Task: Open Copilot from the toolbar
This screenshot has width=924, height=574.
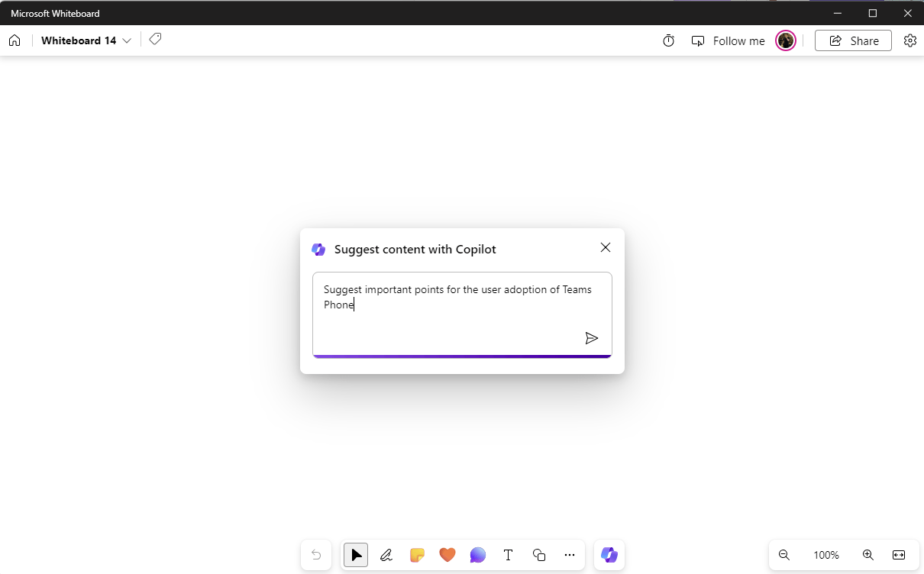Action: pos(609,555)
